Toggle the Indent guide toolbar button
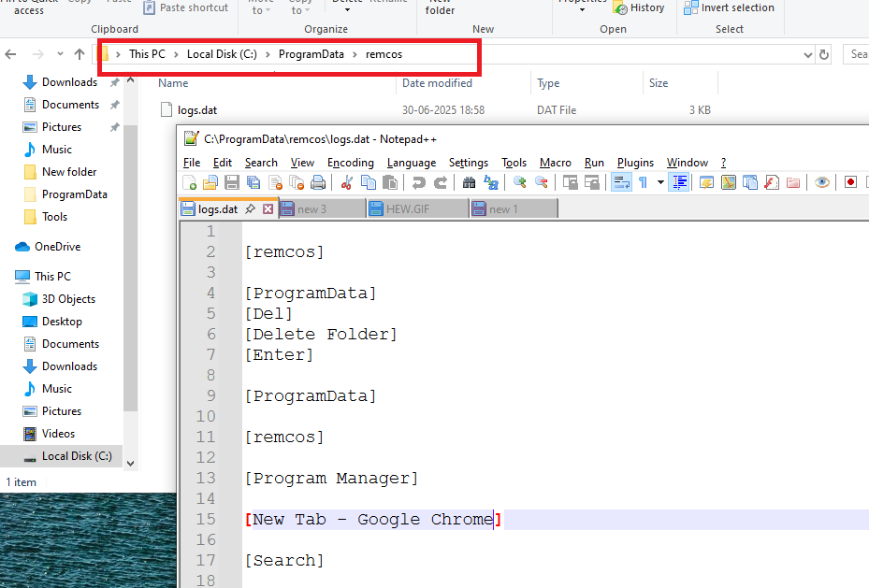 (679, 182)
